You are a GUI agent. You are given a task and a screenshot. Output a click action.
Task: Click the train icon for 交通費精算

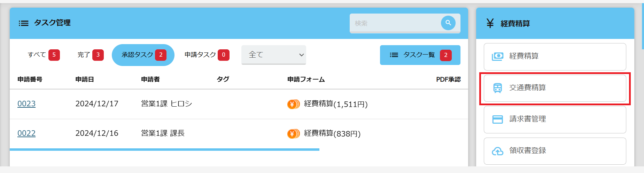pyautogui.click(x=497, y=88)
